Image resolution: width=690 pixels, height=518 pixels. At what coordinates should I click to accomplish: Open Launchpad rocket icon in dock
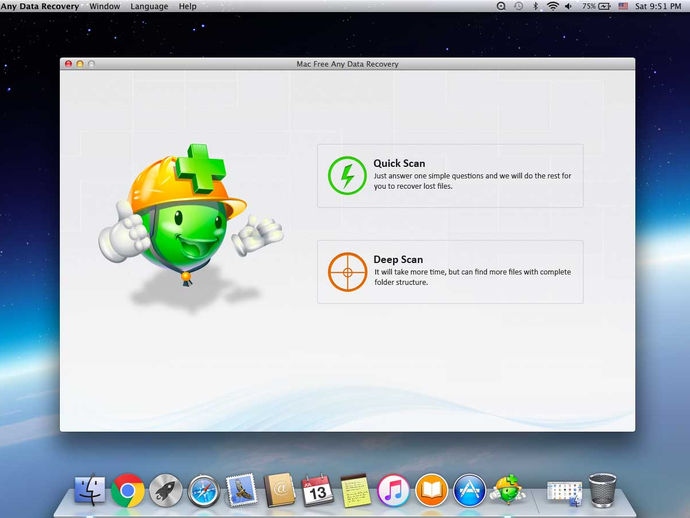(165, 490)
